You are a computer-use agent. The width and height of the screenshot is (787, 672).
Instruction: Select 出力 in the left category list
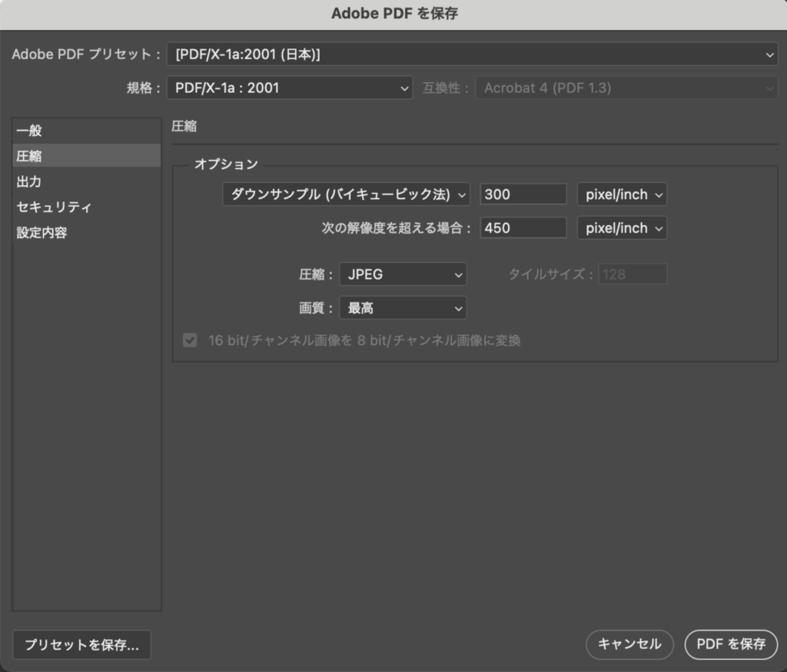point(29,181)
